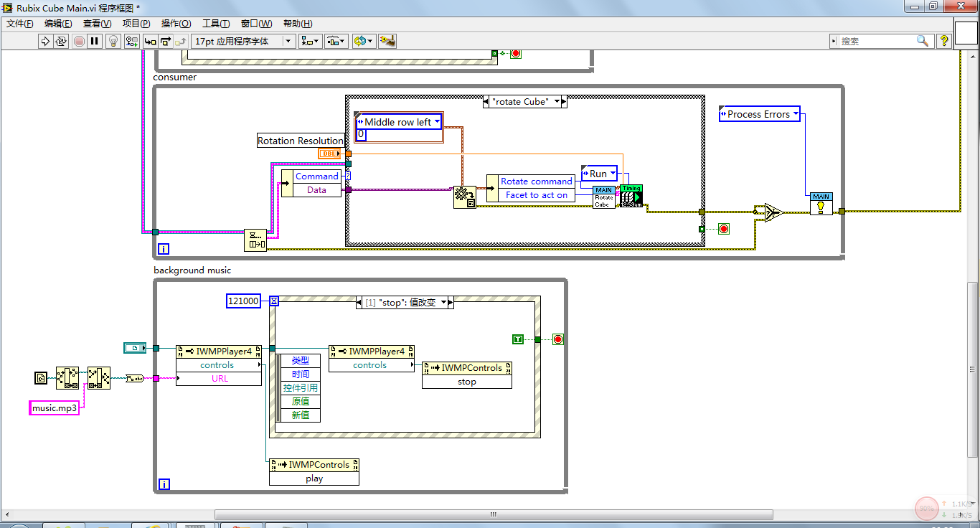Select the Facet to act on element
The height and width of the screenshot is (528, 980).
pyautogui.click(x=536, y=194)
